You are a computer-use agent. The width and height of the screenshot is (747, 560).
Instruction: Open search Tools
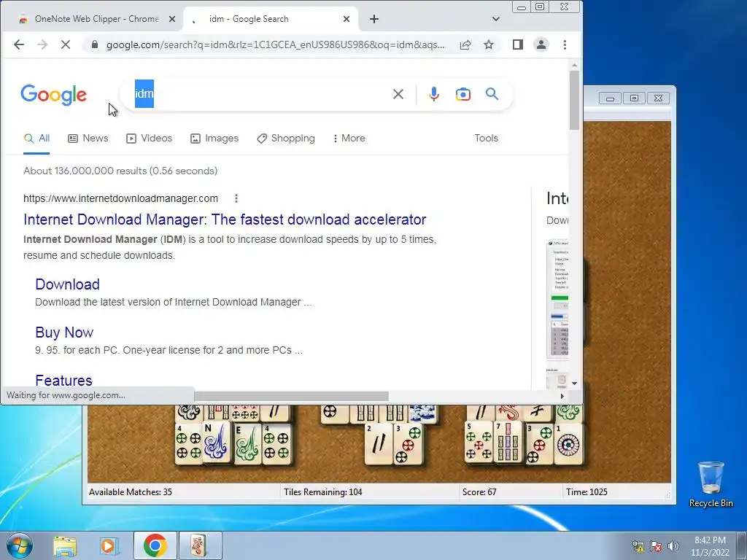[x=486, y=138]
